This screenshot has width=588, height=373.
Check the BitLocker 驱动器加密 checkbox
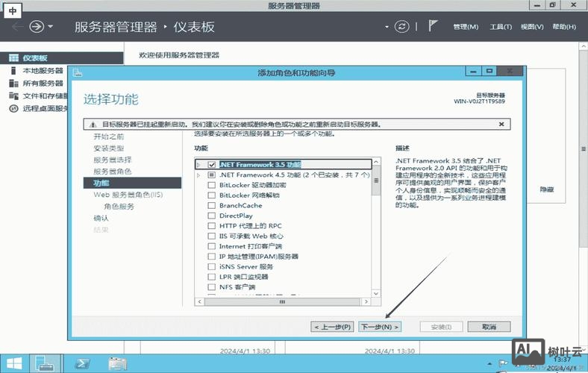tap(211, 185)
